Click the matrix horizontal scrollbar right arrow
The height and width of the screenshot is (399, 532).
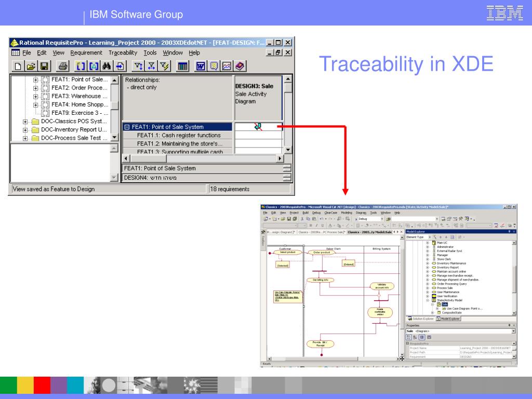pos(280,158)
